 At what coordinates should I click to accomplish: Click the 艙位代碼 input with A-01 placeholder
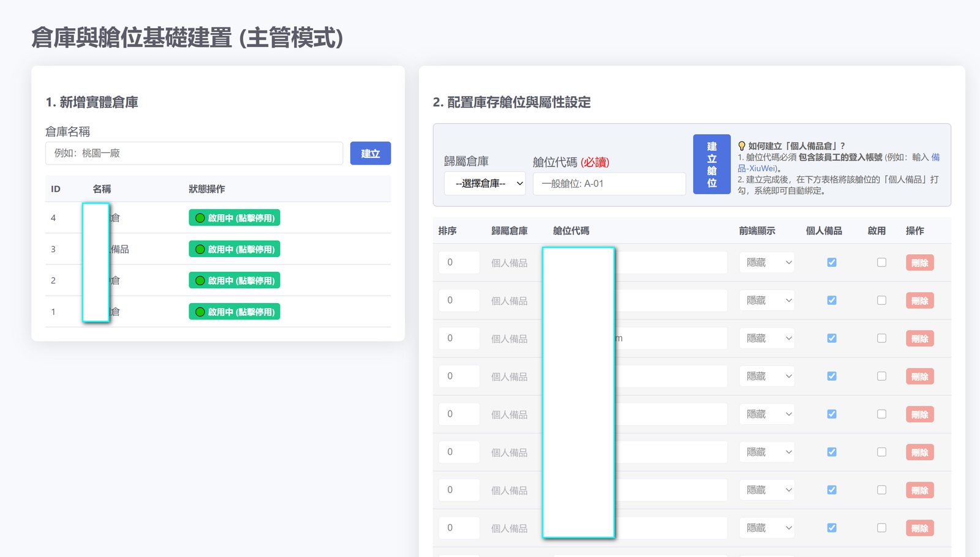(x=609, y=184)
